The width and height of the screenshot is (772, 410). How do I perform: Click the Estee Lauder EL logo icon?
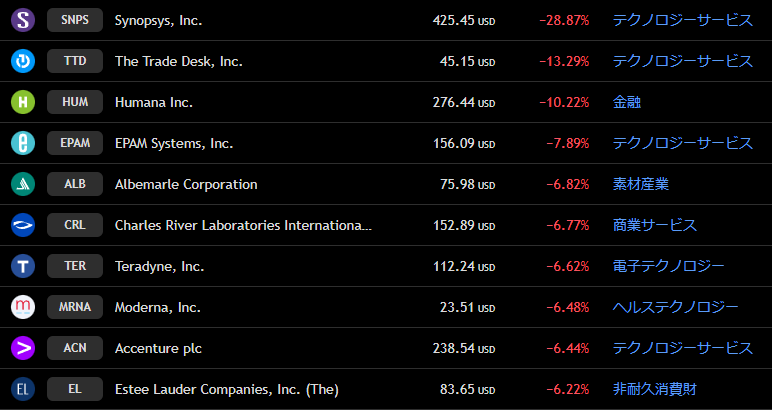[x=23, y=389]
